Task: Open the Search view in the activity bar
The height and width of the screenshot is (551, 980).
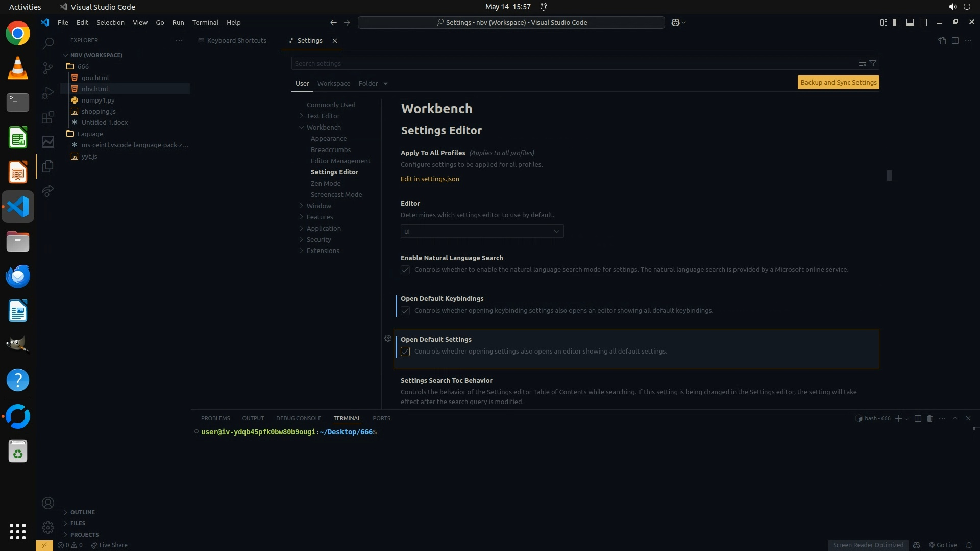Action: (48, 43)
